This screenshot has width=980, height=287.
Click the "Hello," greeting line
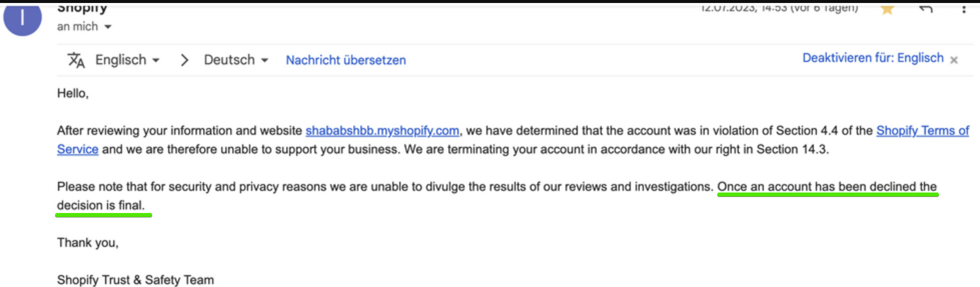73,93
